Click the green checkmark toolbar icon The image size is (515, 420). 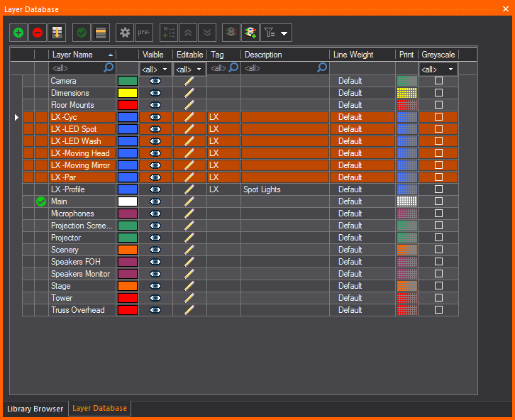pos(82,33)
